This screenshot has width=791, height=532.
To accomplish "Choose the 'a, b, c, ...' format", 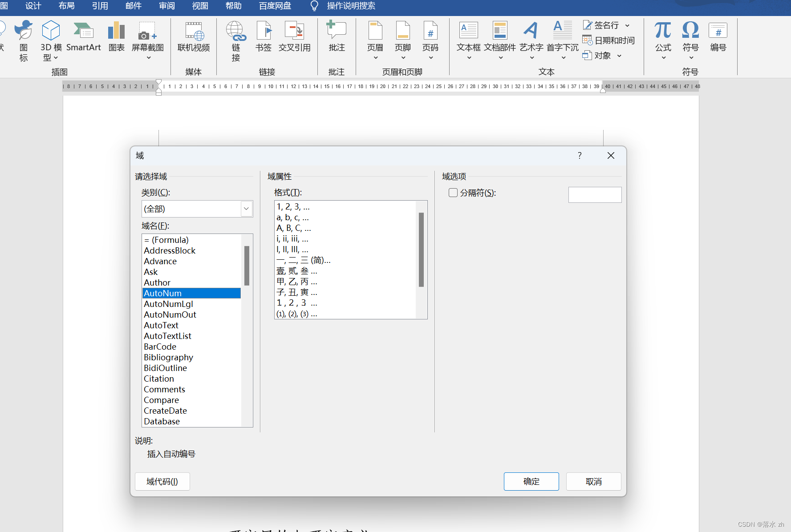I will coord(345,218).
